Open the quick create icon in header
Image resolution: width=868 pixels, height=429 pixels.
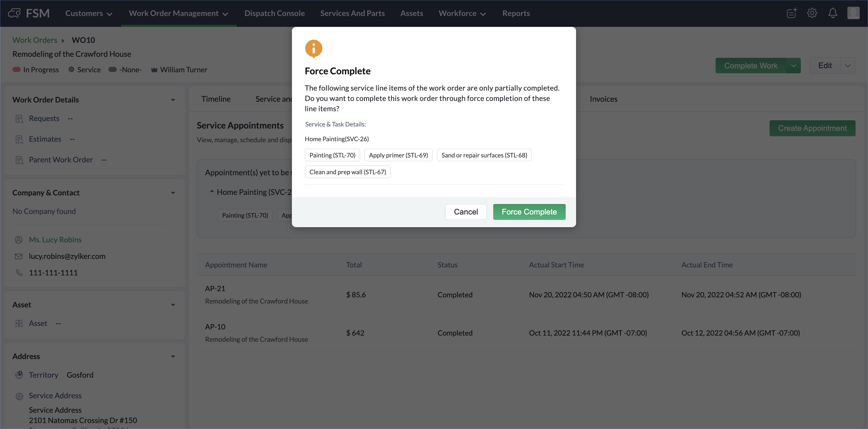click(792, 13)
